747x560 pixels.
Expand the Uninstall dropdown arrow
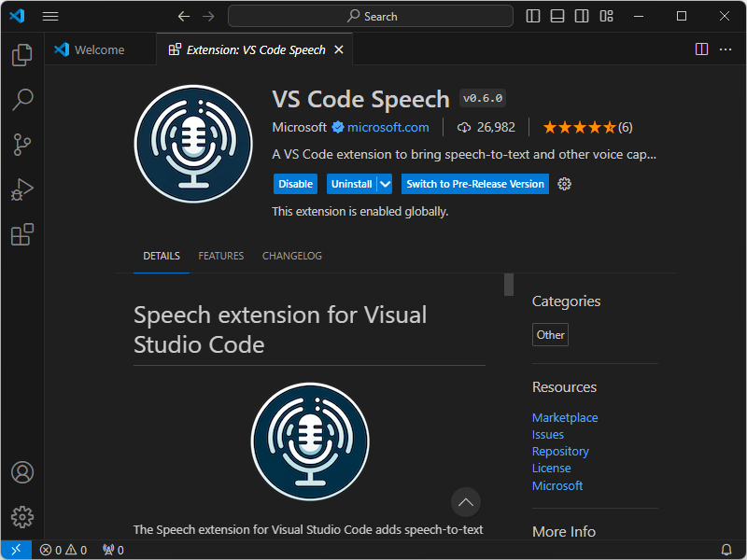tap(384, 184)
